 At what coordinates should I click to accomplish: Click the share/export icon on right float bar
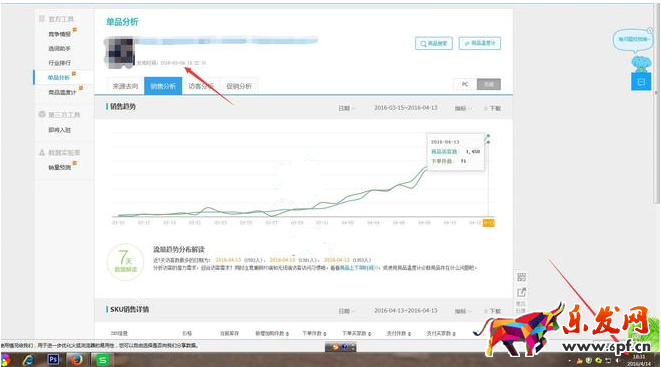[x=521, y=292]
